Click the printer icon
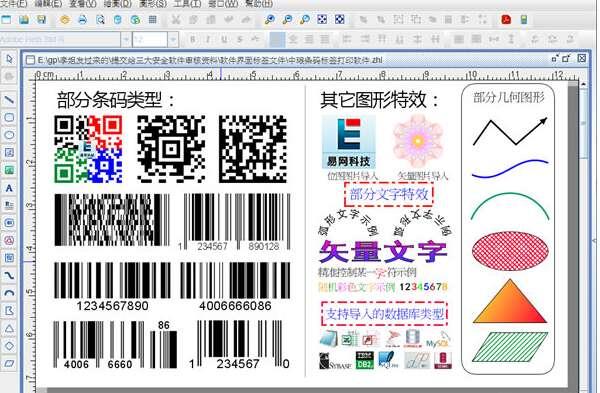The width and height of the screenshot is (600, 393). [x=82, y=19]
